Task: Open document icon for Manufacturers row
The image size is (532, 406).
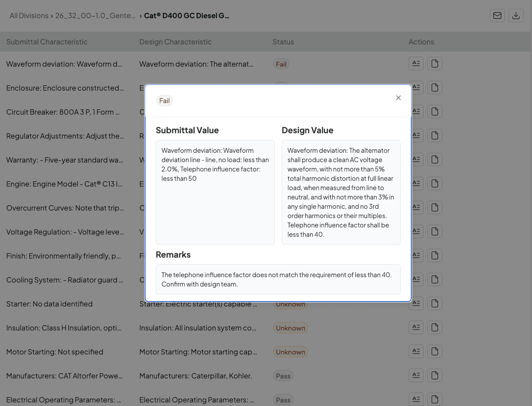Action: tap(435, 375)
